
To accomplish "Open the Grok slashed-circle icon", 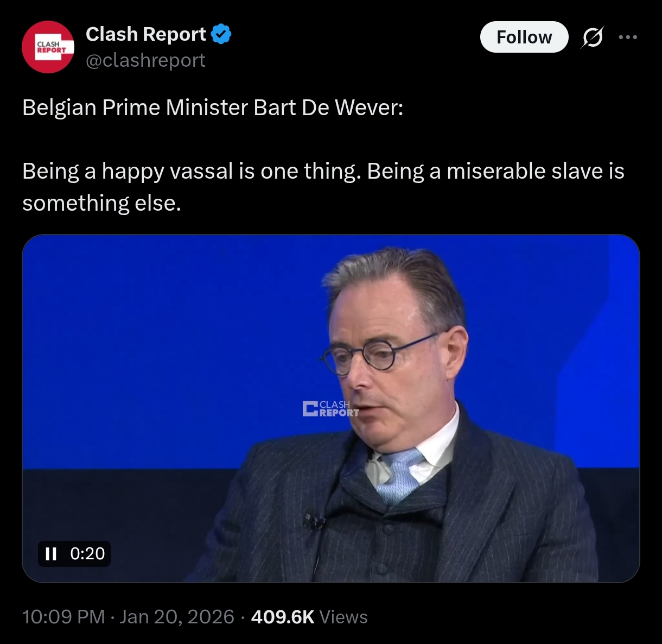I will coord(592,37).
